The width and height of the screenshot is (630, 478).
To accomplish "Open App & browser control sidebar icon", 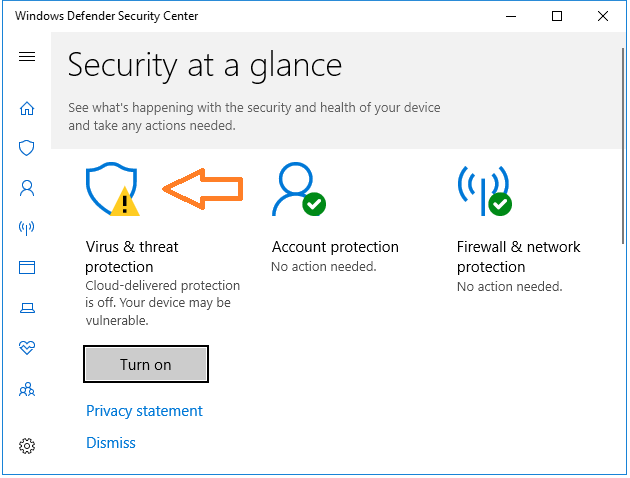I will 27,268.
